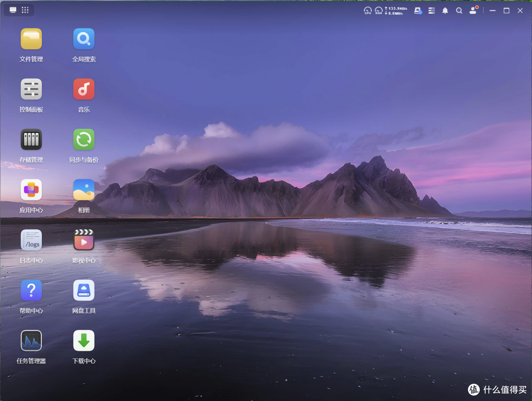532x401 pixels.
Task: Open the 应用中心 app center
Action: point(31,190)
